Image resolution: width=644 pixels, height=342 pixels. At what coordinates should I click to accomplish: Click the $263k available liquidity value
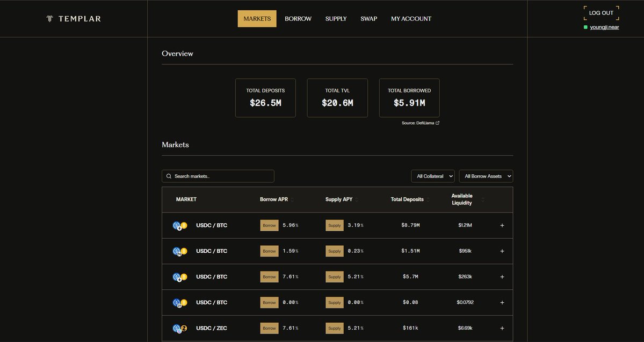click(465, 276)
